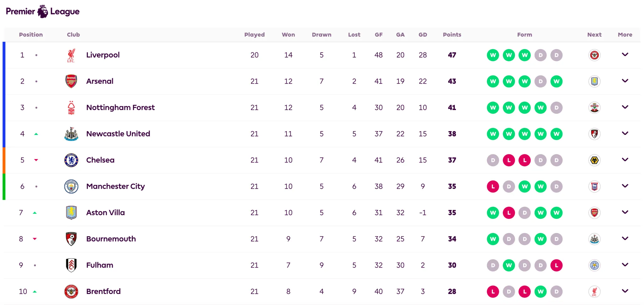Open the Bournemouth club link
Screen dimensions: 644x305
(111, 239)
